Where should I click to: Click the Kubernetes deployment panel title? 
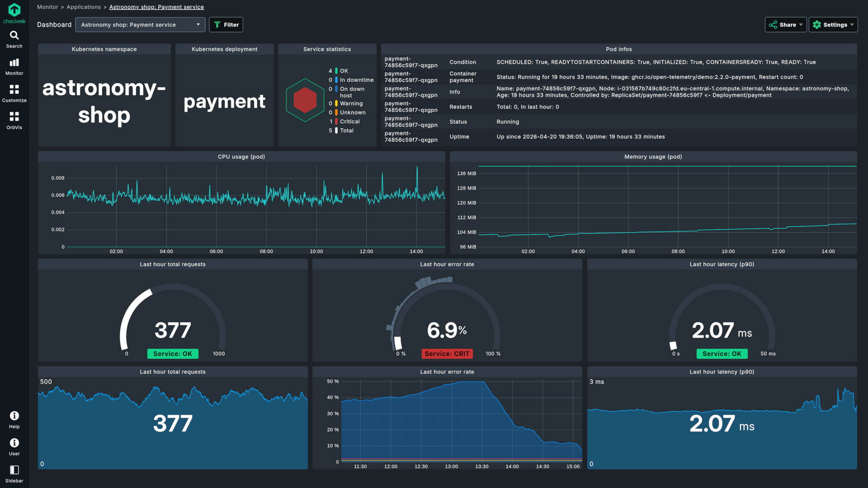(225, 49)
